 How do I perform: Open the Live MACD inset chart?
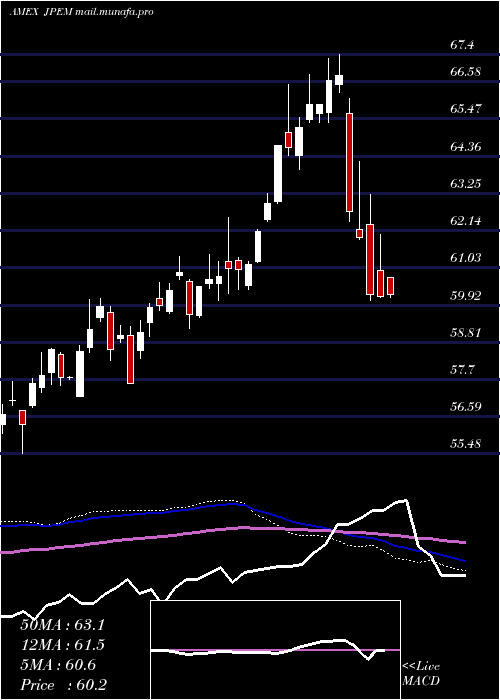(275, 650)
